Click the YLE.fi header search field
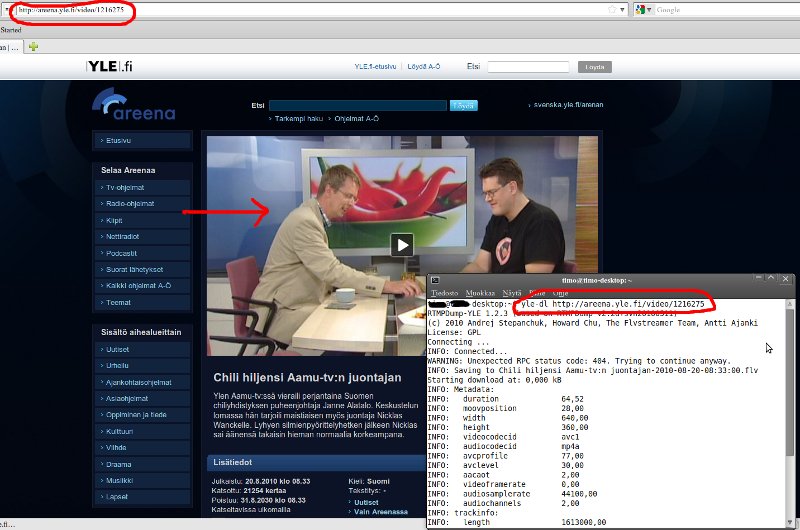Screen dimensions: 800x530 point(528,67)
